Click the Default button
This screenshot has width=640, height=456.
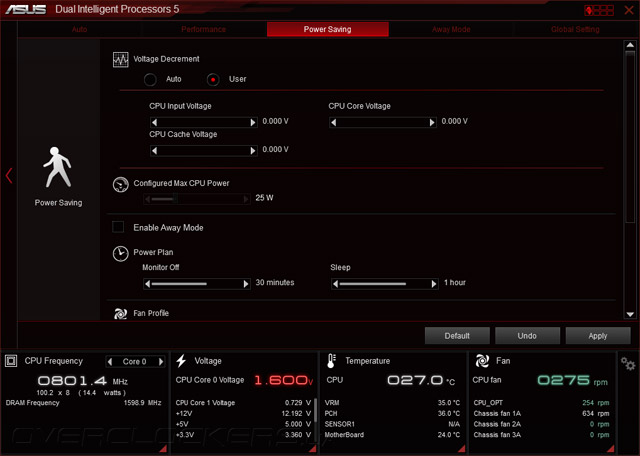pyautogui.click(x=457, y=336)
